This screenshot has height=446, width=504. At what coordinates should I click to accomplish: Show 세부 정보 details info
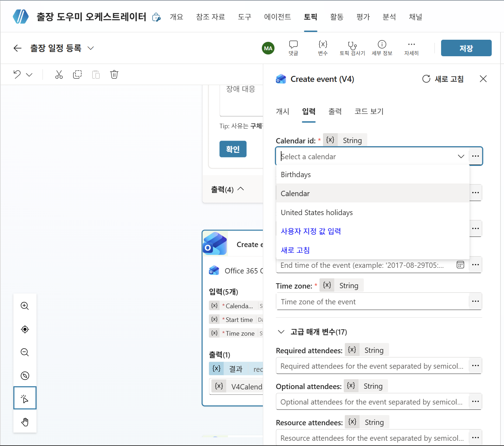pos(382,48)
